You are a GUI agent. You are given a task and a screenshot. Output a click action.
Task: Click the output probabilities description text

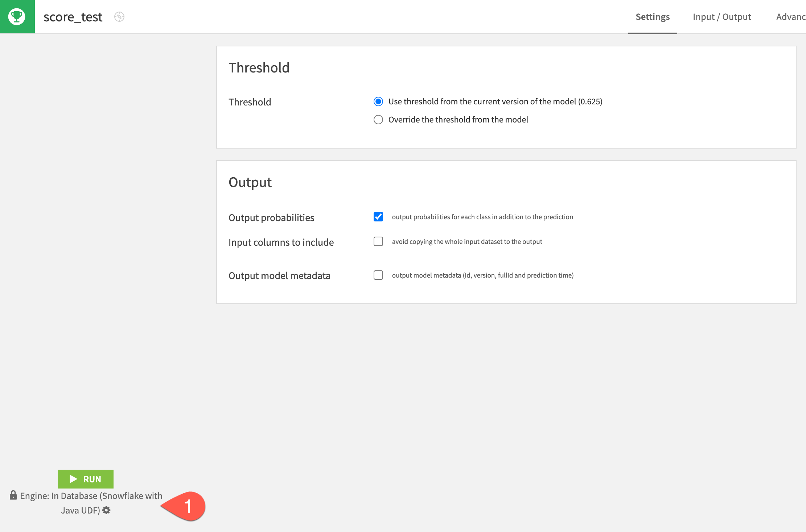coord(482,217)
